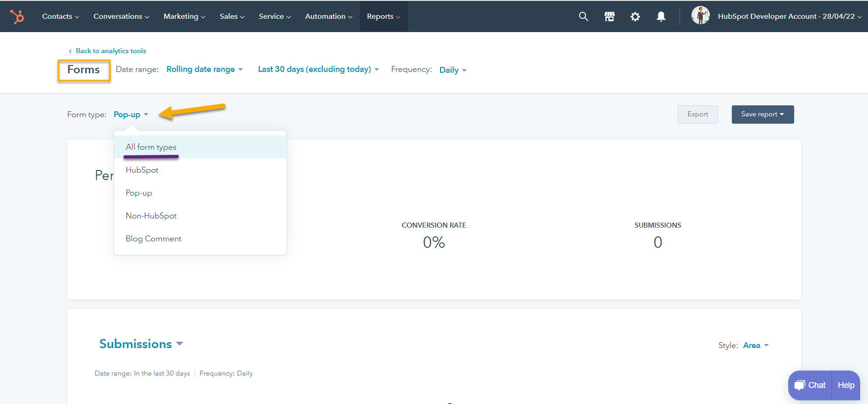Open the Settings gear icon
868x404 pixels.
pyautogui.click(x=635, y=16)
